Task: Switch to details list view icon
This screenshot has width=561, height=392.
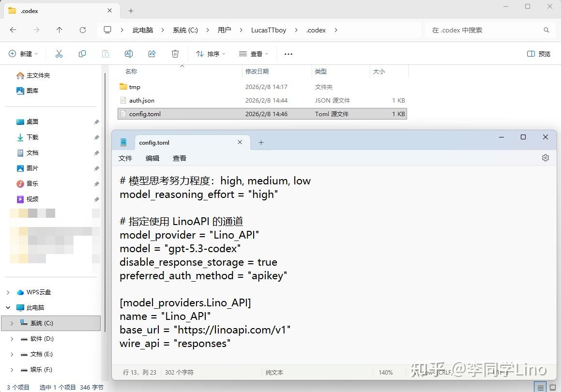Action: [540, 388]
